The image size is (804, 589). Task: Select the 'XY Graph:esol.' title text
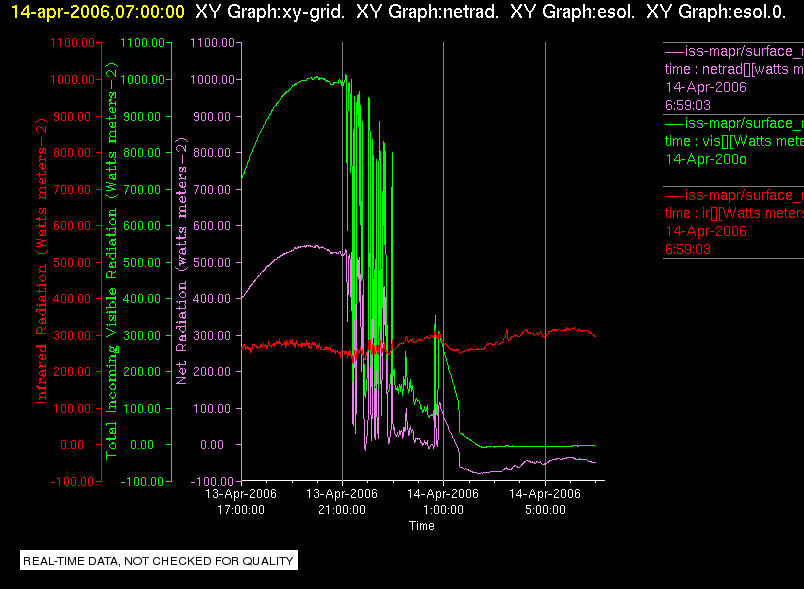click(573, 11)
